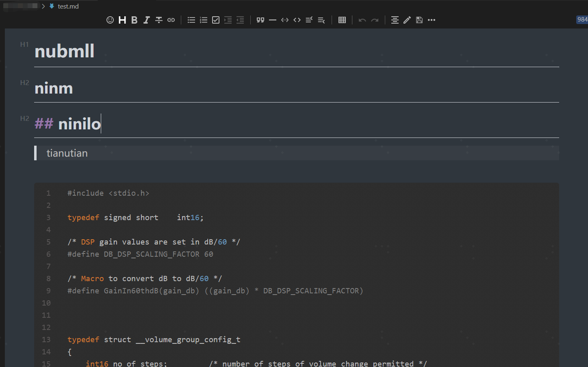The width and height of the screenshot is (588, 367).
Task: Insert inline code
Action: pos(297,20)
